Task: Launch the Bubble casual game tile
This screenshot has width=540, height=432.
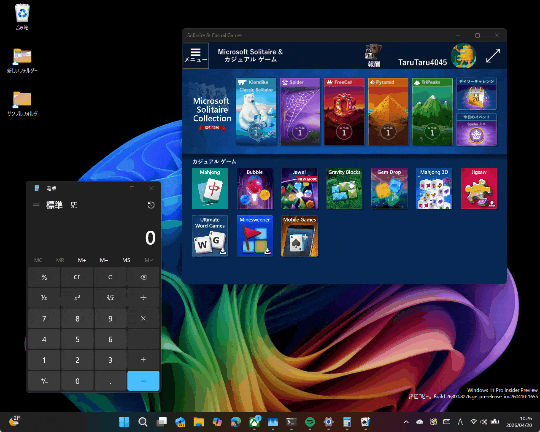Action: click(255, 188)
